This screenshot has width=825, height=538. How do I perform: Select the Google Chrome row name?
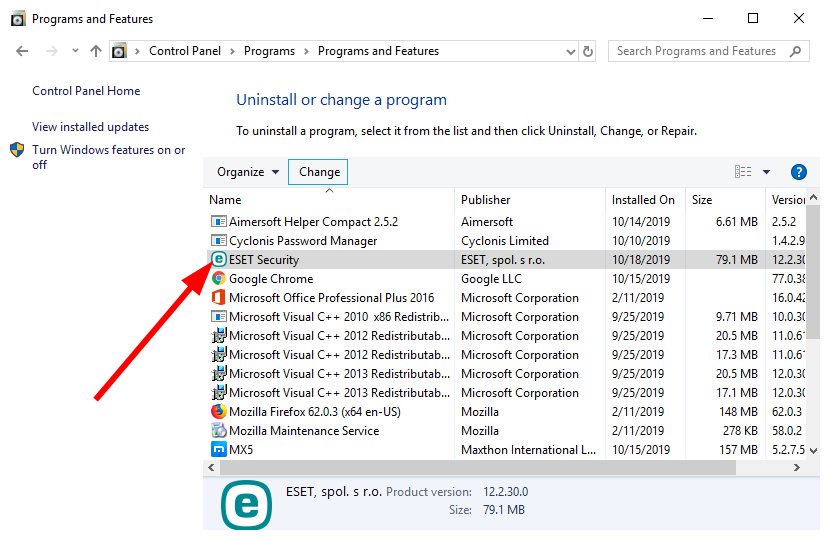tap(271, 279)
